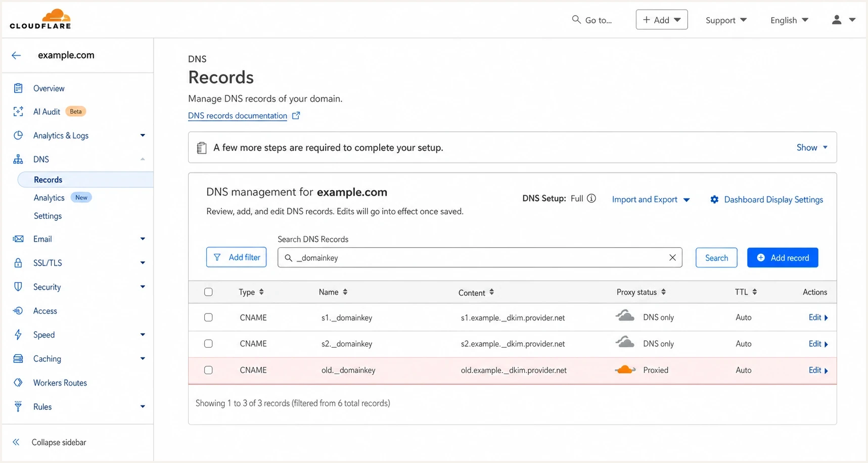The image size is (868, 463).
Task: Check the s2._domainkey record checkbox
Action: [x=208, y=344]
